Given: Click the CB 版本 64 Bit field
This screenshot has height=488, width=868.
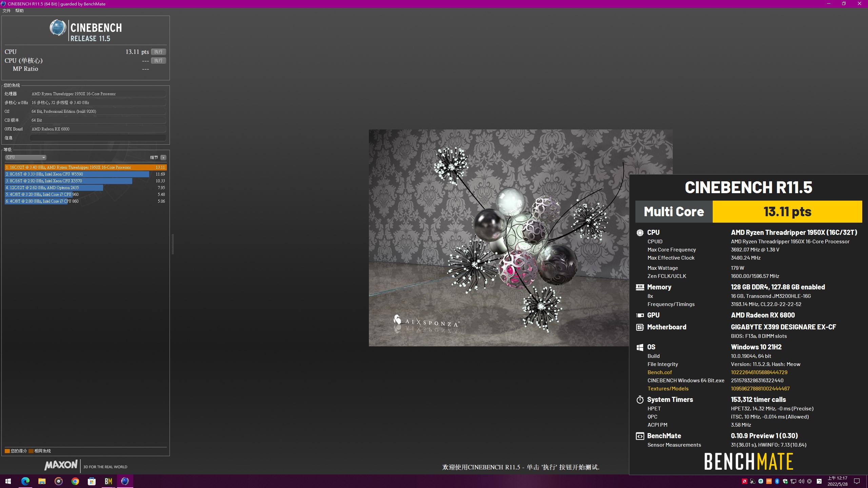Looking at the screenshot, I should point(98,120).
